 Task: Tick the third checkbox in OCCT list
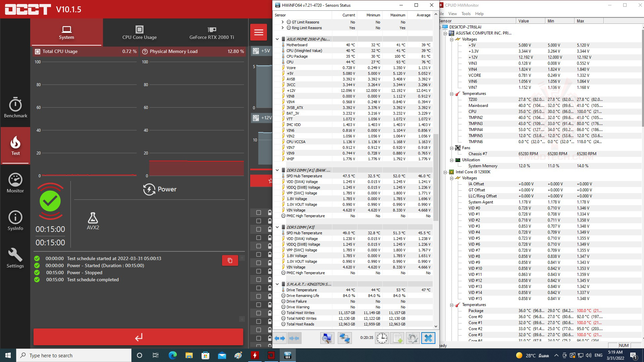pos(259,229)
